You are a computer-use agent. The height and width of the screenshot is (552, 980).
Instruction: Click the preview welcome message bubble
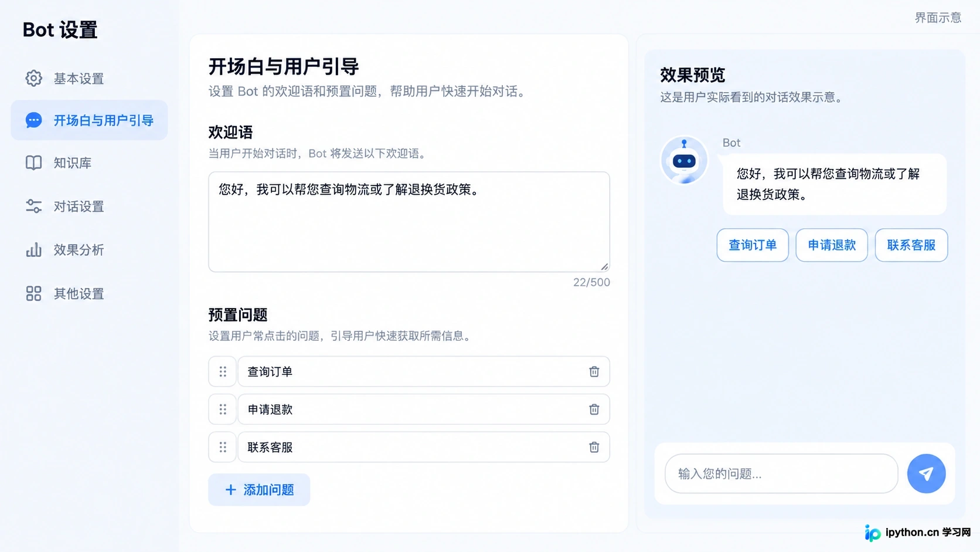pos(834,184)
